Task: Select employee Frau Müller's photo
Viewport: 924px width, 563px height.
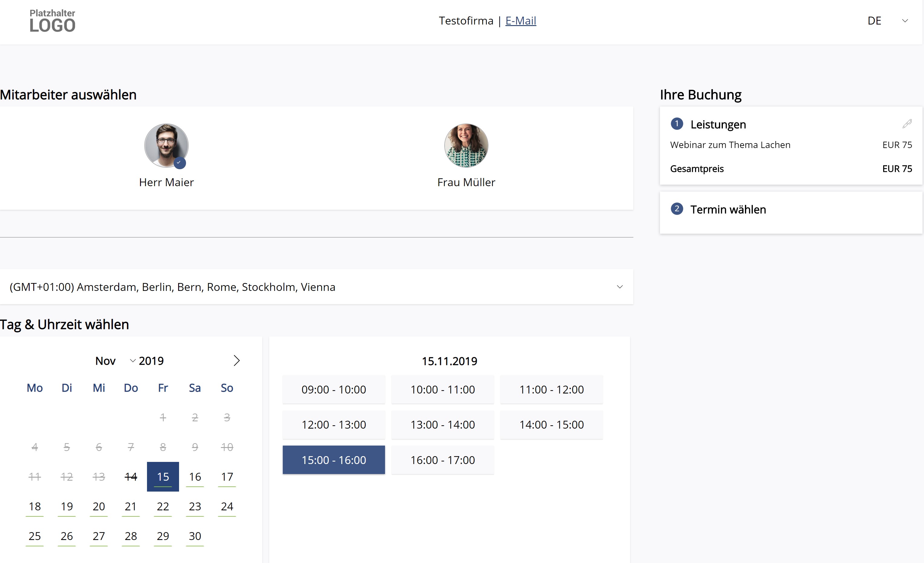Action: [x=466, y=146]
